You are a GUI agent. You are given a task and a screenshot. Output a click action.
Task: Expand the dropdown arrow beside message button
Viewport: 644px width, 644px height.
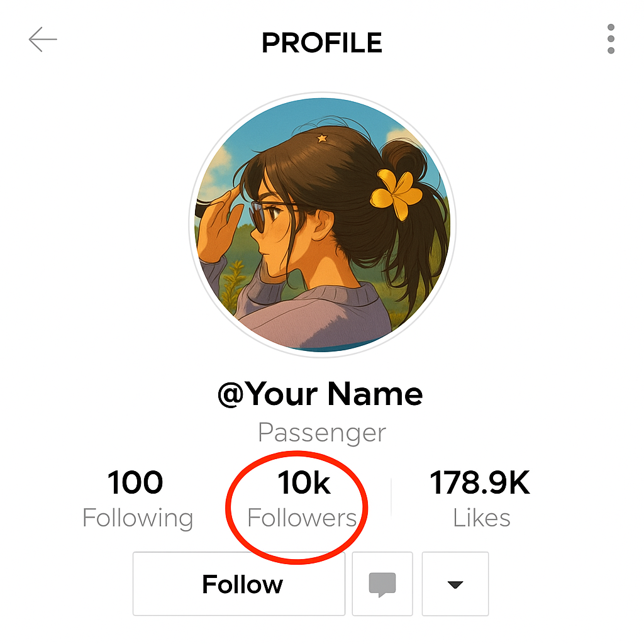[455, 584]
